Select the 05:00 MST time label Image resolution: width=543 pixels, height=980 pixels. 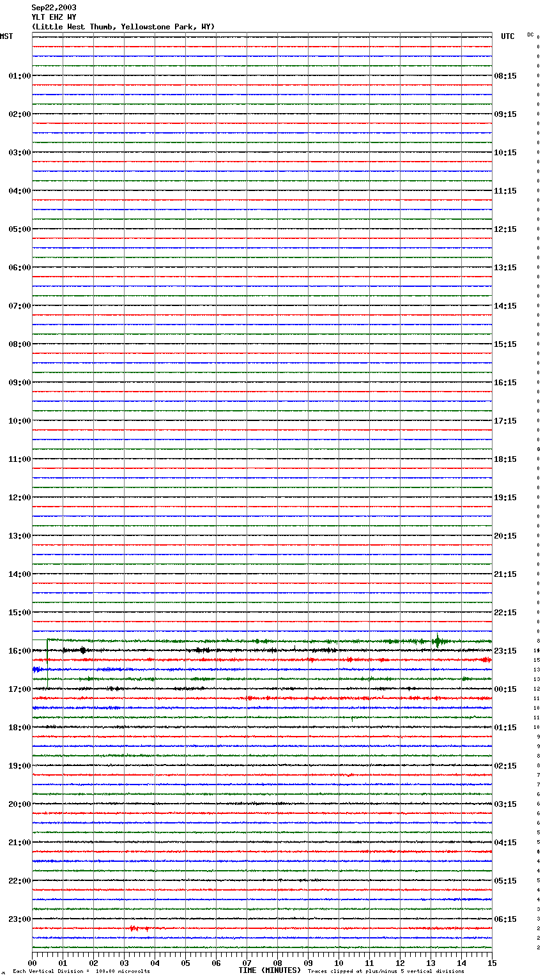(20, 229)
